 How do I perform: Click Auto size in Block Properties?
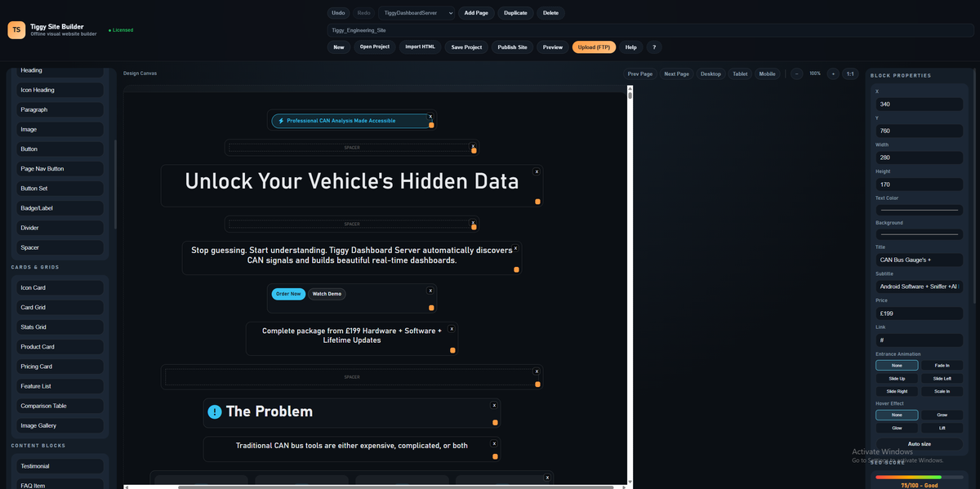[x=920, y=444]
